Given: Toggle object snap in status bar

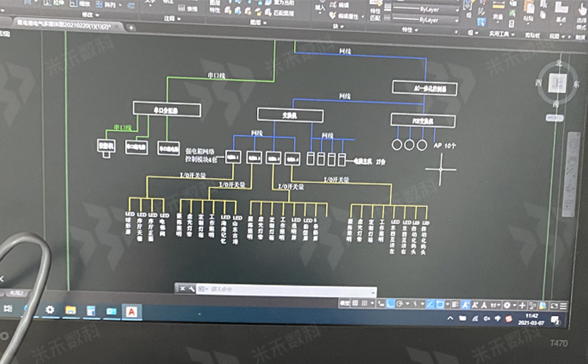Looking at the screenshot, I should pyautogui.click(x=440, y=305).
